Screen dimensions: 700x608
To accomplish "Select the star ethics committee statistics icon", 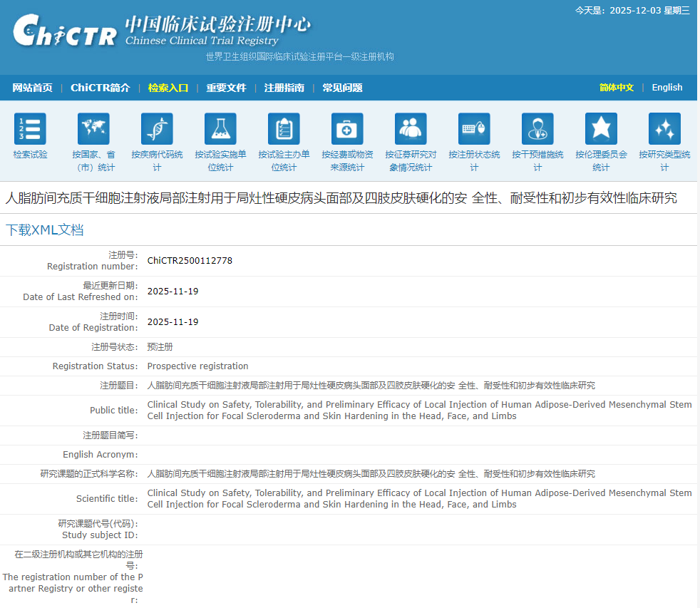I will pyautogui.click(x=601, y=129).
